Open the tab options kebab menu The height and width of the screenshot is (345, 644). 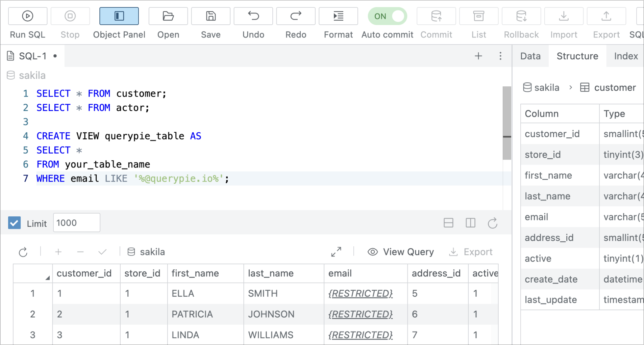[x=500, y=56]
